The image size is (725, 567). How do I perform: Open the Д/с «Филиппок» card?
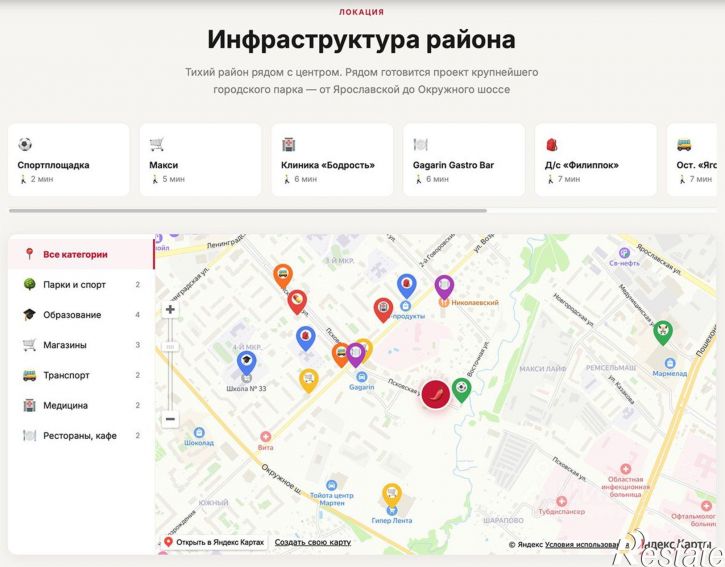596,160
